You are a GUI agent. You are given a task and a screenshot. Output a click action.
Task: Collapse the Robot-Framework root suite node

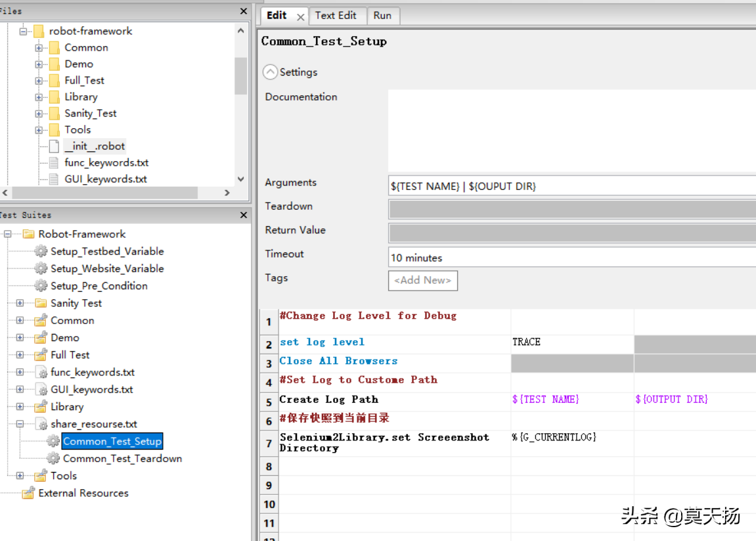(8, 234)
